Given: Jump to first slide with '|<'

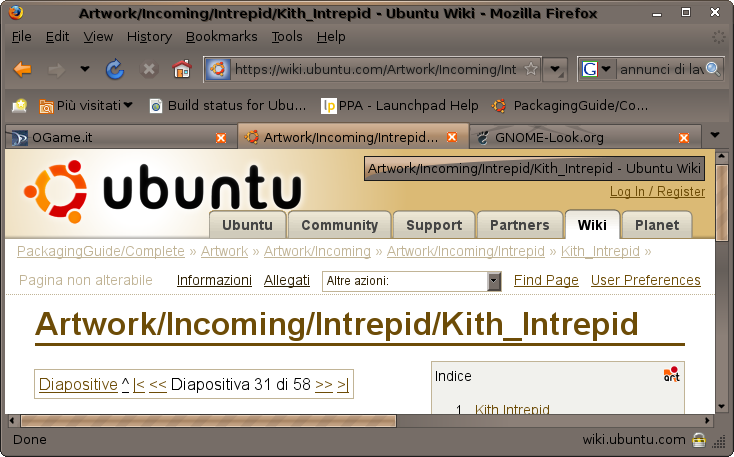Looking at the screenshot, I should click(139, 385).
